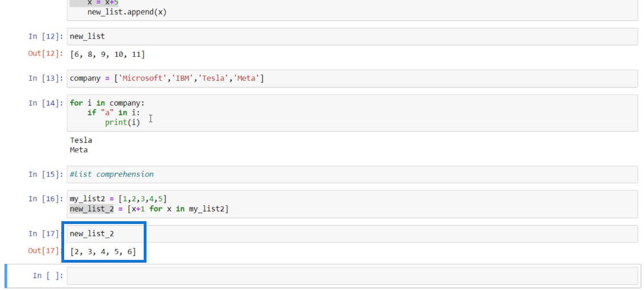Click the Meta output text
This screenshot has height=290, width=644.
(x=79, y=150)
